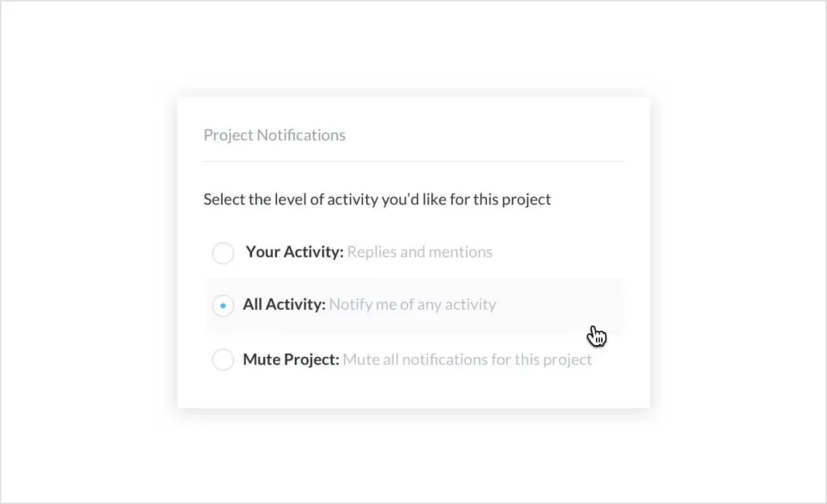Click blank card space below Mute Project option
This screenshot has height=504, width=827.
coord(413,390)
